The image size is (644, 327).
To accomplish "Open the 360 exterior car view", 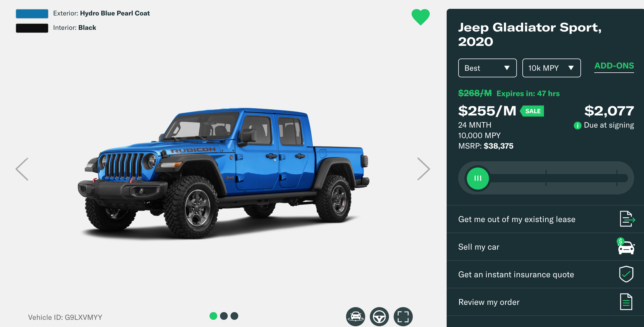I will [355, 317].
